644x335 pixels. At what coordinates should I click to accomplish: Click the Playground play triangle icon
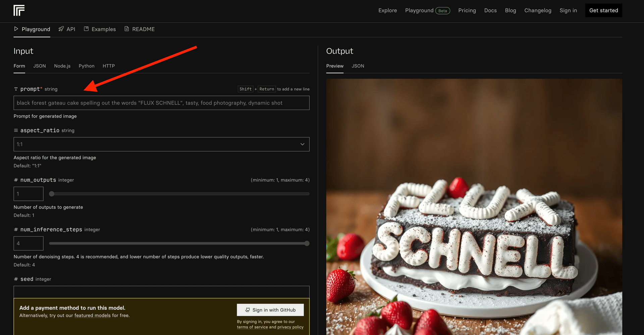tap(16, 29)
